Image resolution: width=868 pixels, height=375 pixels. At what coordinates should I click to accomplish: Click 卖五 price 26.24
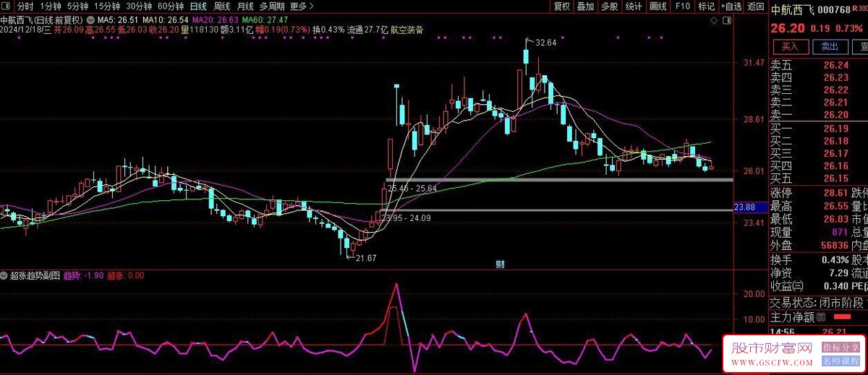(835, 64)
